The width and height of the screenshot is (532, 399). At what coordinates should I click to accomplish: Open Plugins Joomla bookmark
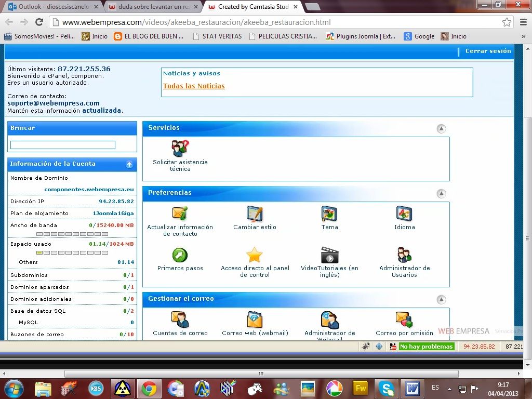(x=361, y=36)
